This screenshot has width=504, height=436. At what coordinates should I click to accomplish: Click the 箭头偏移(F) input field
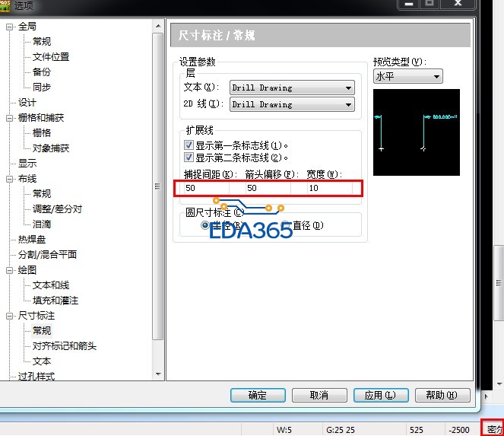pyautogui.click(x=268, y=188)
